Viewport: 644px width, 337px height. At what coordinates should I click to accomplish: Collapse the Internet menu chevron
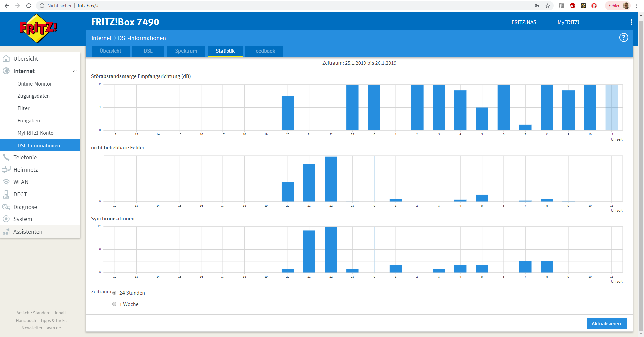[x=75, y=71]
